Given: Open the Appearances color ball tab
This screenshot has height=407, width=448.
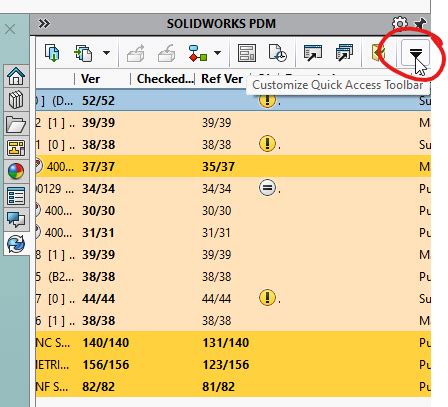Looking at the screenshot, I should tap(16, 171).
